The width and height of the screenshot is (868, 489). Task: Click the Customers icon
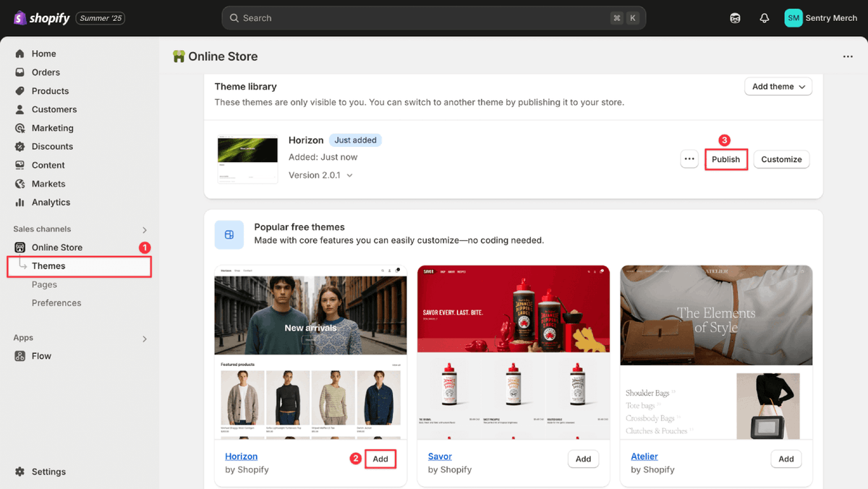click(x=21, y=109)
